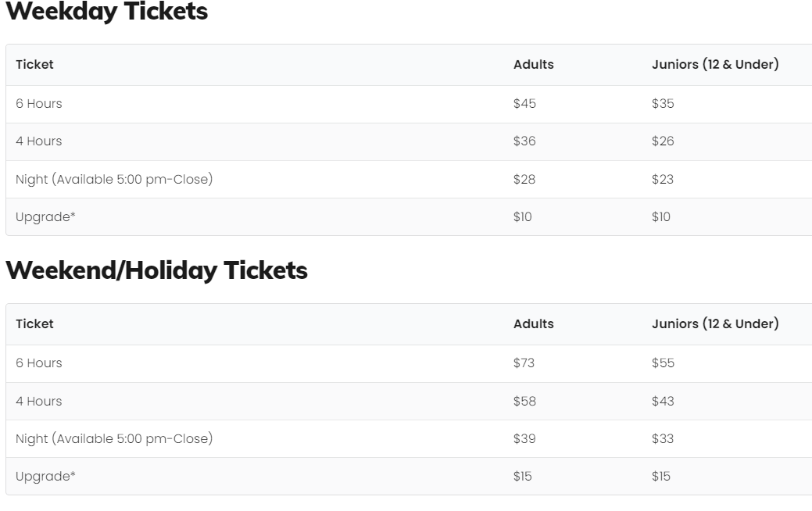This screenshot has height=511, width=812.
Task: Click the weekend 6 Hours junior price $55
Action: point(663,363)
